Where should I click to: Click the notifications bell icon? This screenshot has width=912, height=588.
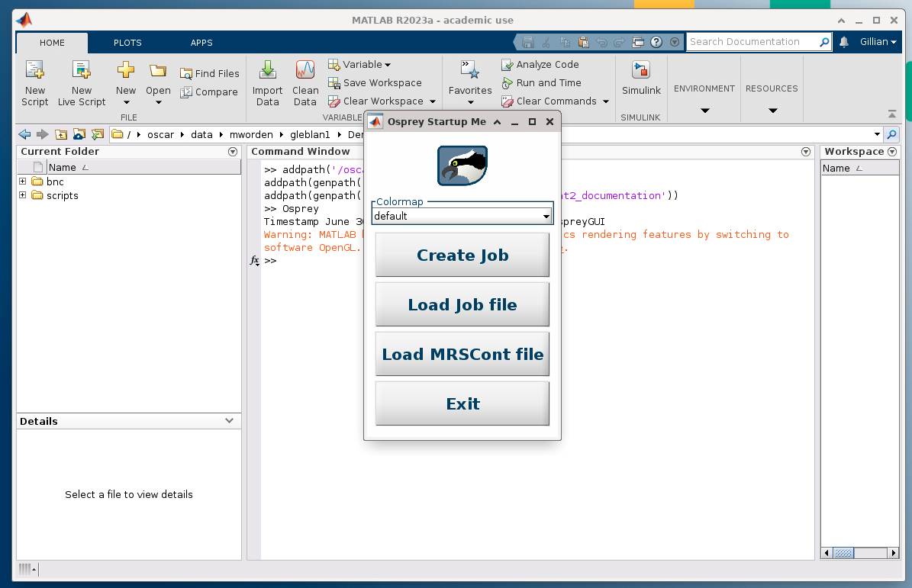(x=844, y=42)
